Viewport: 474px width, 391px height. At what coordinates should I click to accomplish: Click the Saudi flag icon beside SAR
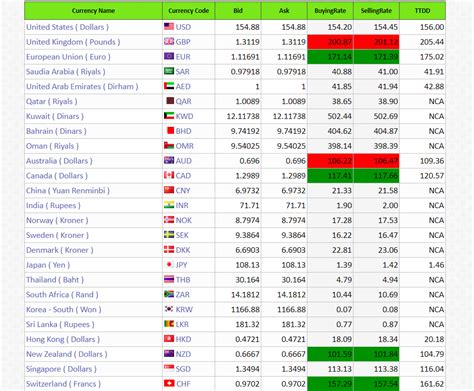pyautogui.click(x=169, y=71)
